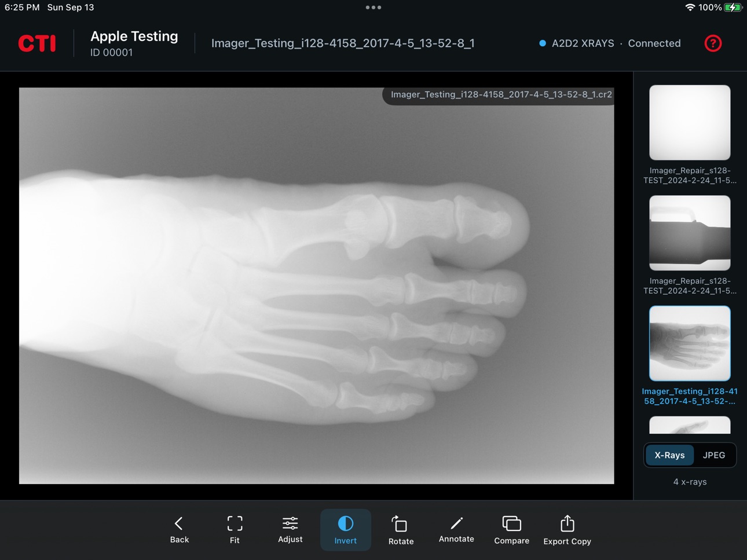Toggle the Invert image button
This screenshot has height=560, width=747.
point(346,529)
